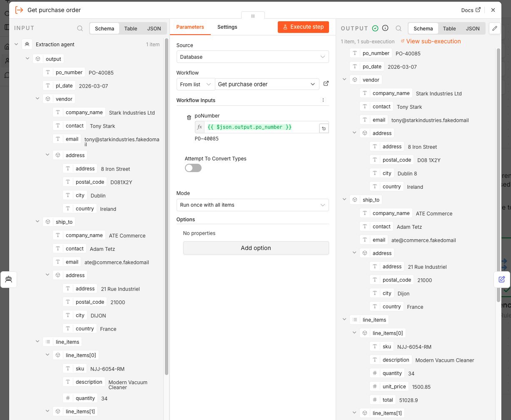Expand the input line_items[1] node
This screenshot has height=420, width=511.
tap(48, 411)
